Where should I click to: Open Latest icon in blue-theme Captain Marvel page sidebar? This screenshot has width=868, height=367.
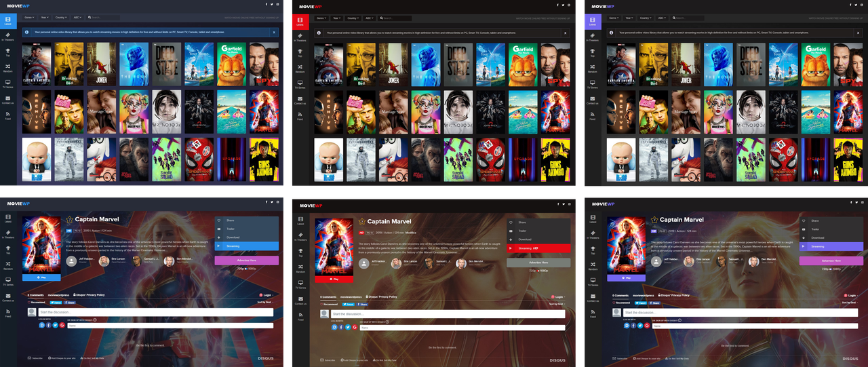7,216
